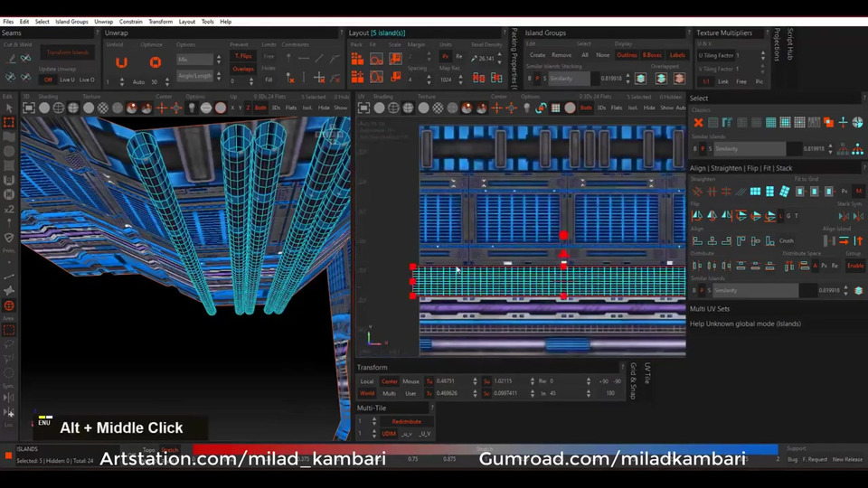Open the Layout menu
Viewport: 868px width, 488px height.
click(186, 22)
